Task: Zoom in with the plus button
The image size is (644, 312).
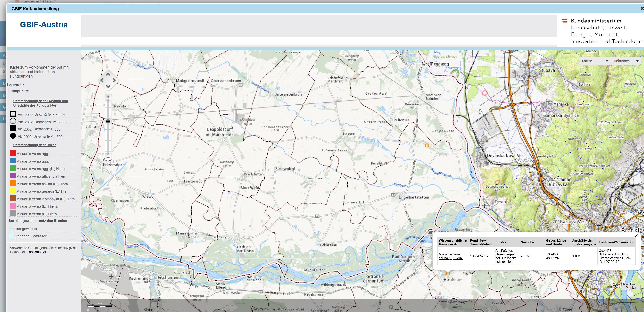Action: coord(108,97)
